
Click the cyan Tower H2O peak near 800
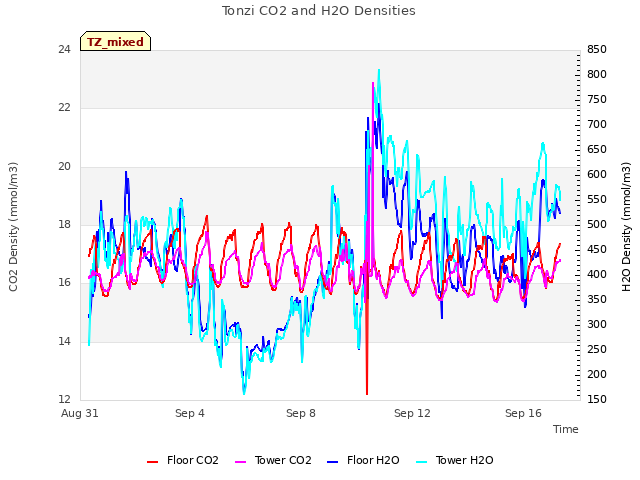pyautogui.click(x=379, y=71)
